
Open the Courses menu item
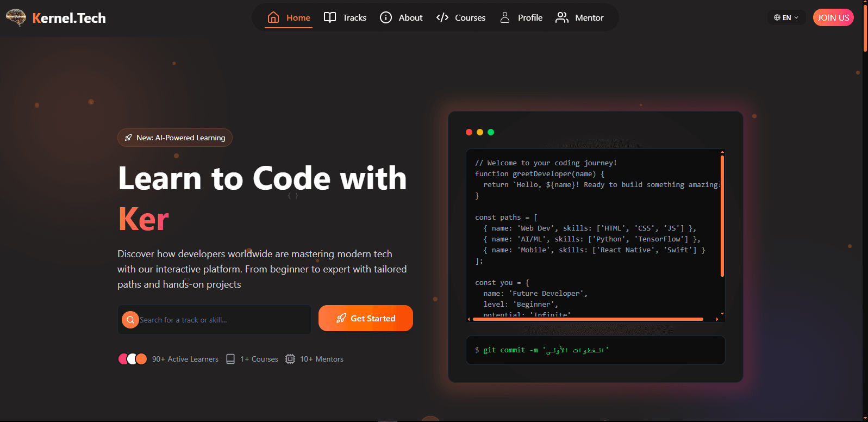click(x=461, y=17)
